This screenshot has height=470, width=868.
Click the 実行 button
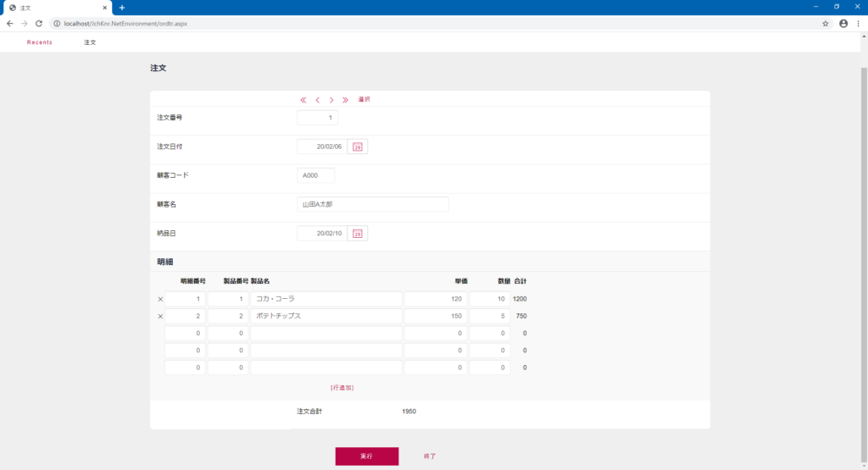pyautogui.click(x=367, y=456)
